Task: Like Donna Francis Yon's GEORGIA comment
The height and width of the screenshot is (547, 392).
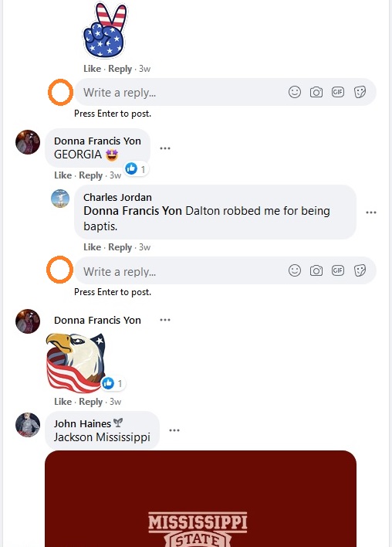Action: 63,175
